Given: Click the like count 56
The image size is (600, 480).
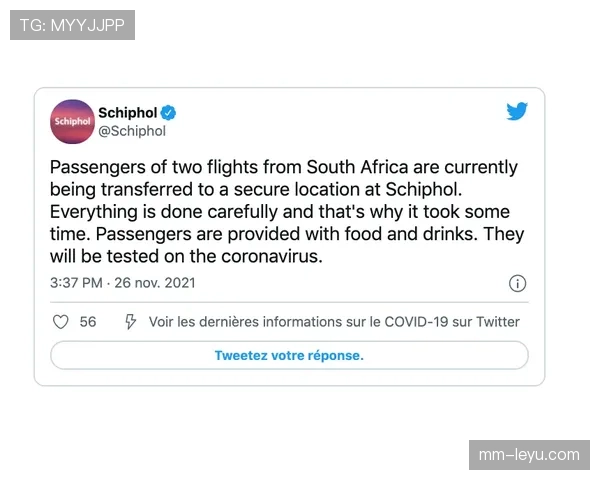Looking at the screenshot, I should [88, 322].
